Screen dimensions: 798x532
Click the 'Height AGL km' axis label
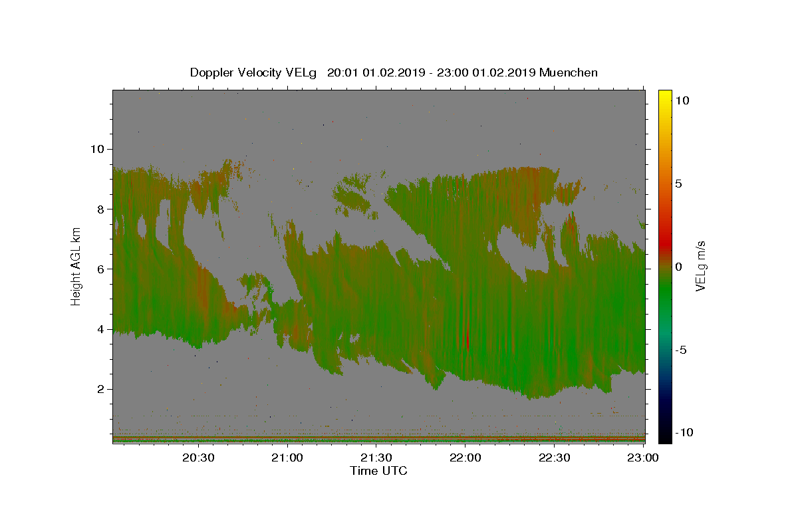tap(76, 266)
